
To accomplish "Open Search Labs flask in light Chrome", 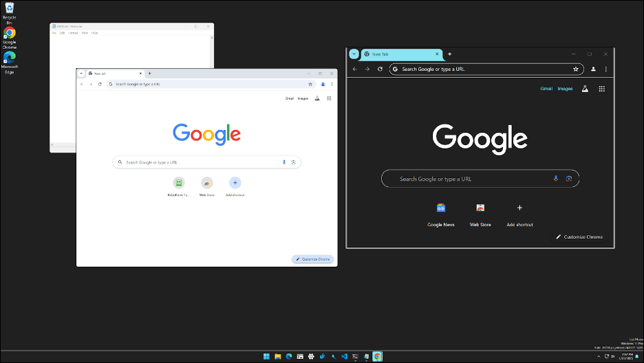I will (317, 98).
